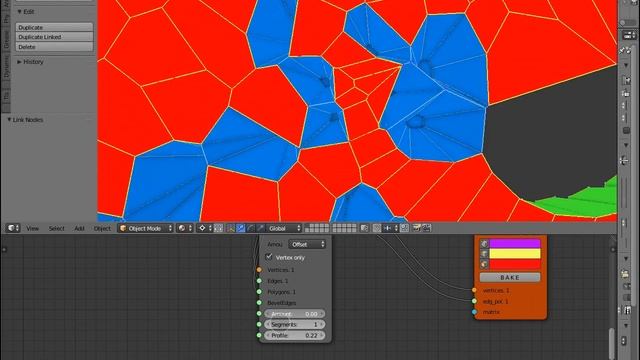
Task: Click the second layer buttons block
Action: coord(344,228)
